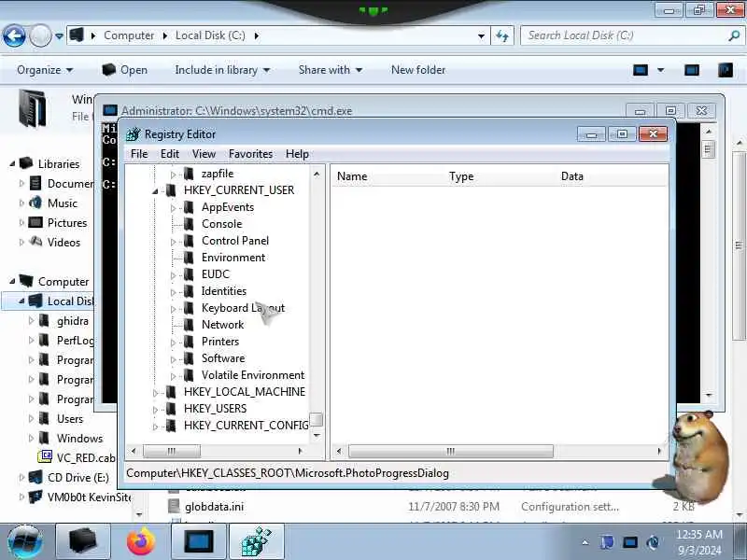Viewport: 747px width, 560px height.
Task: Select Pictures in Explorer Libraries
Action: (x=66, y=223)
